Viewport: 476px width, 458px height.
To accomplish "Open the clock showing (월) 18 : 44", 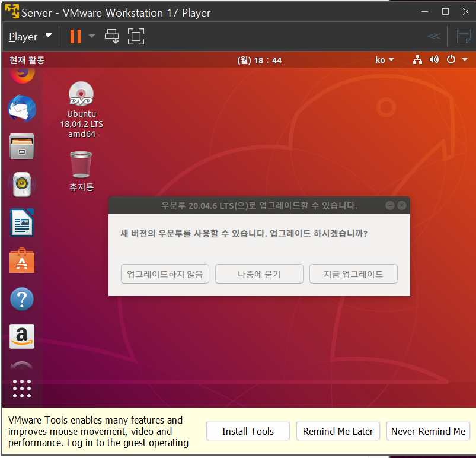I will pyautogui.click(x=259, y=60).
